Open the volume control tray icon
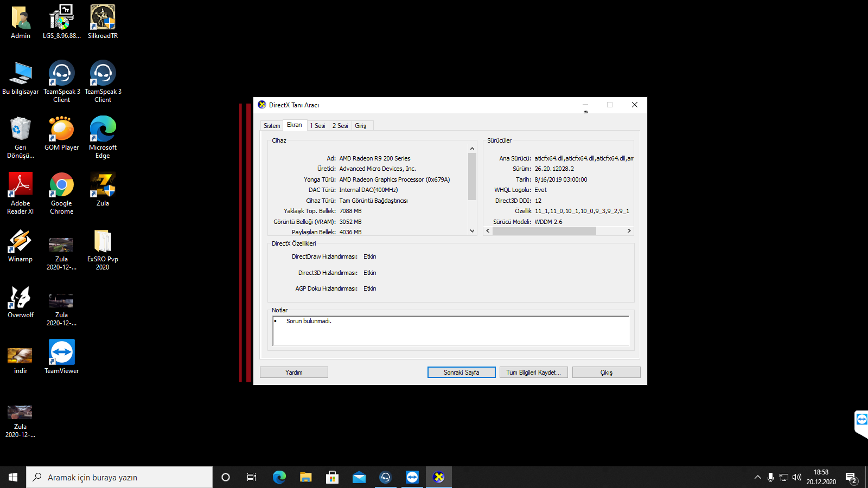This screenshot has height=488, width=868. (x=797, y=477)
